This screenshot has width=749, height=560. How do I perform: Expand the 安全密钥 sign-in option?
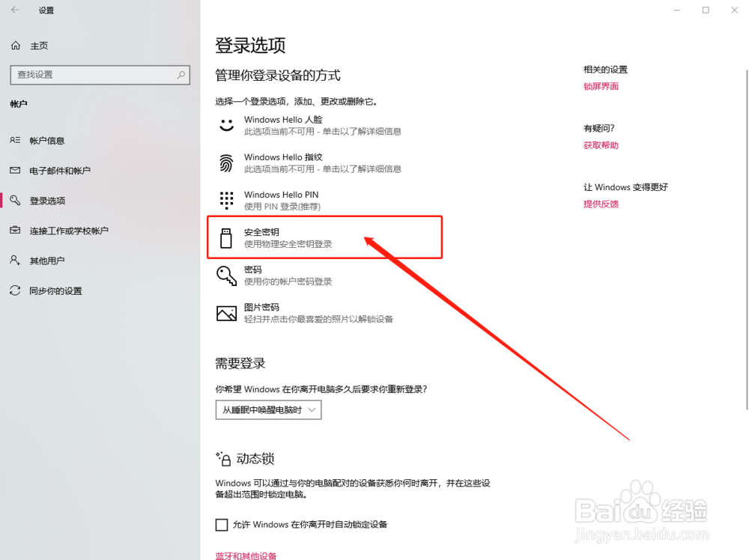[x=325, y=238]
